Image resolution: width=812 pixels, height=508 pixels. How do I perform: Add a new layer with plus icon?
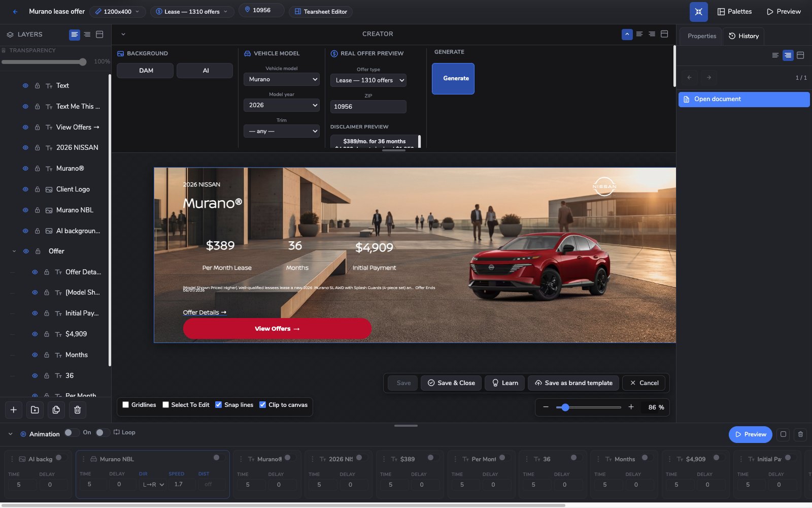click(14, 410)
